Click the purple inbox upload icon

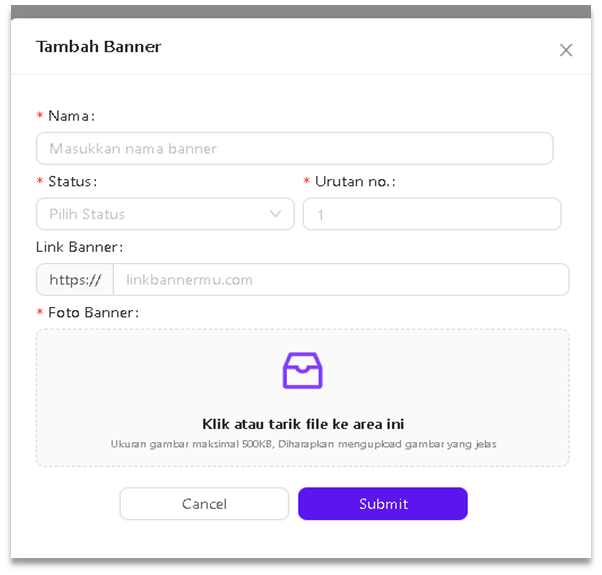coord(302,370)
